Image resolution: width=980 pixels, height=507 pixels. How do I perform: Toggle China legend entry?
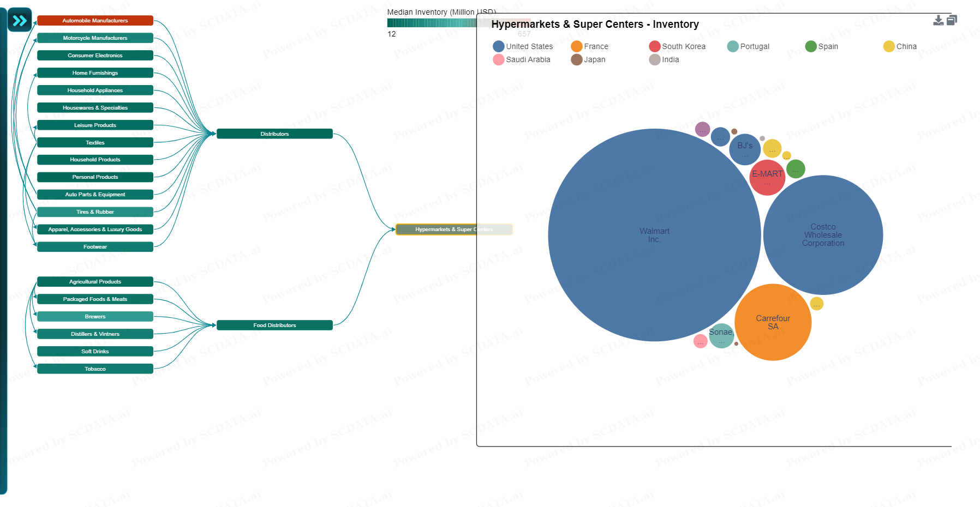coord(900,46)
